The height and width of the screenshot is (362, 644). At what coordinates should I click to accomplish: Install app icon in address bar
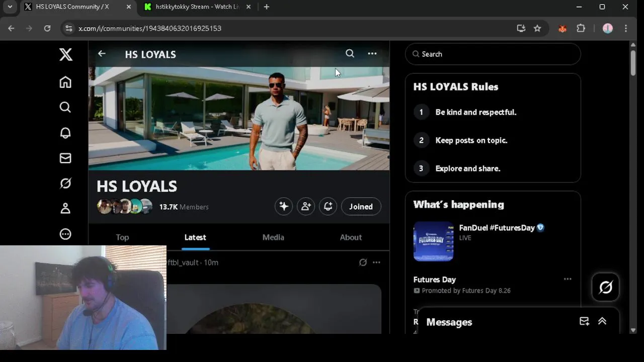pyautogui.click(x=521, y=29)
